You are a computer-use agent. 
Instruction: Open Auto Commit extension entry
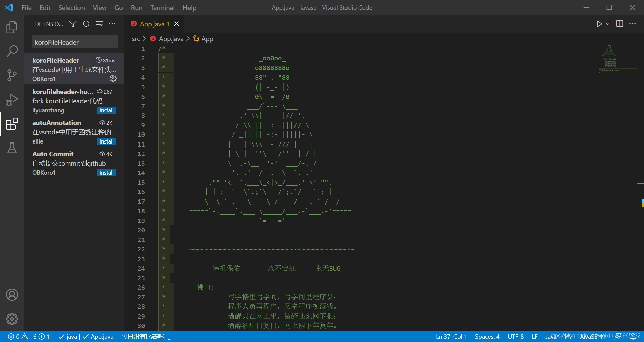pos(74,163)
